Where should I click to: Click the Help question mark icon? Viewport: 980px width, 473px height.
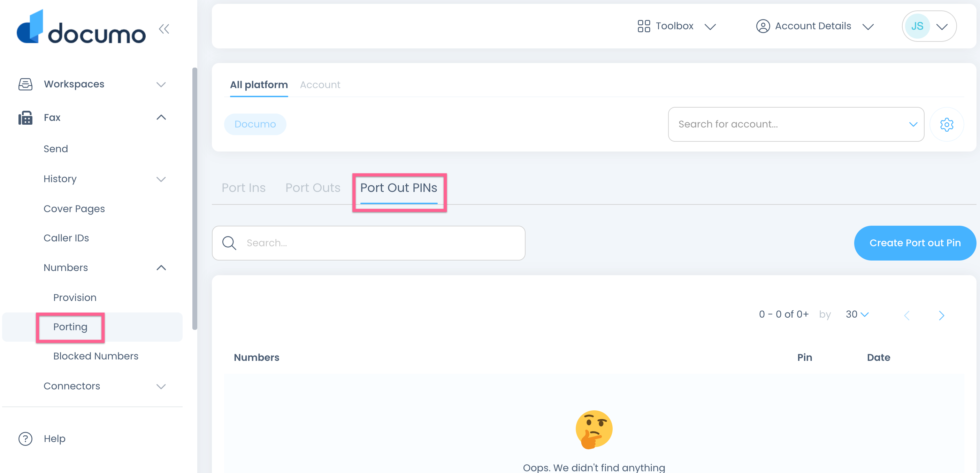click(x=25, y=439)
